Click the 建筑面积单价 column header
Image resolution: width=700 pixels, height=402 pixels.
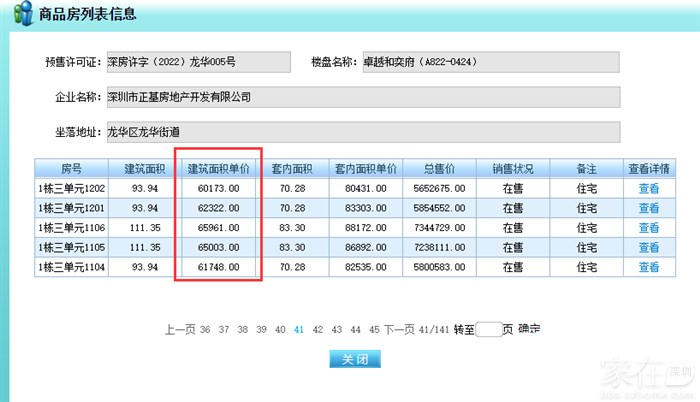(x=219, y=167)
